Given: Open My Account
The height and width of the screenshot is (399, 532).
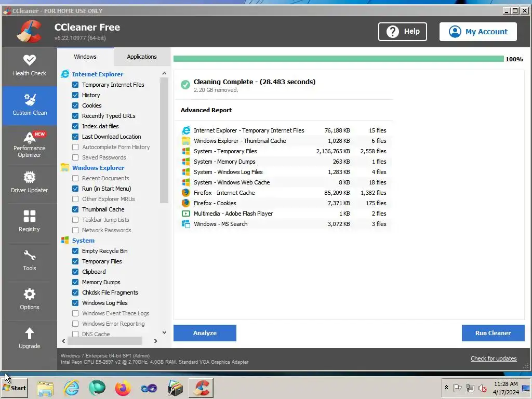Looking at the screenshot, I should [478, 32].
